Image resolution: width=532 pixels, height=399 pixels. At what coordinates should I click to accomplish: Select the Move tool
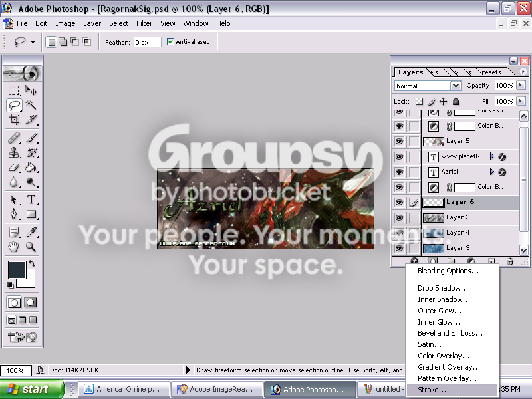(31, 90)
